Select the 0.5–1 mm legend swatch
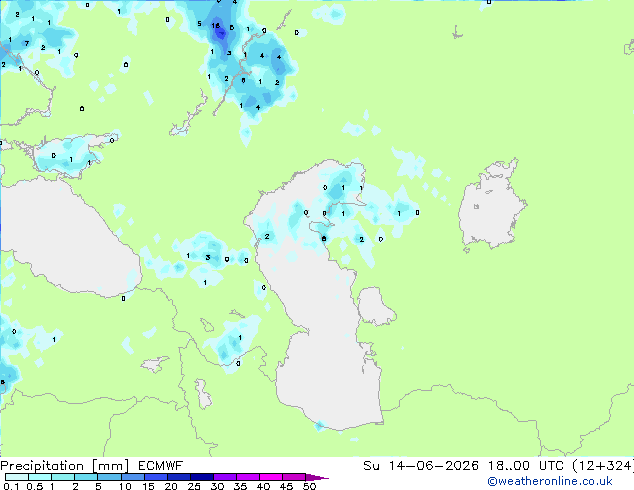 (x=40, y=477)
